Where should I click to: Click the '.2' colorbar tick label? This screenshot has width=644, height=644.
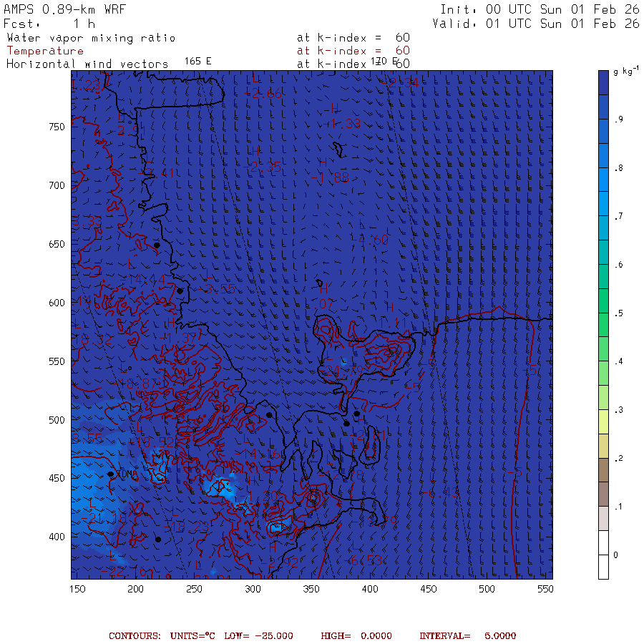(x=619, y=459)
